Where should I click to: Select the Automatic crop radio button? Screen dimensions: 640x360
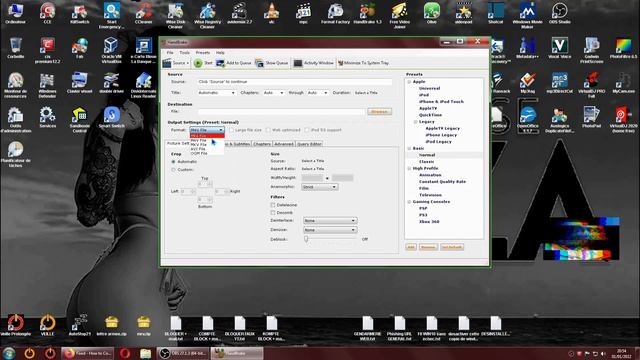[x=173, y=162]
